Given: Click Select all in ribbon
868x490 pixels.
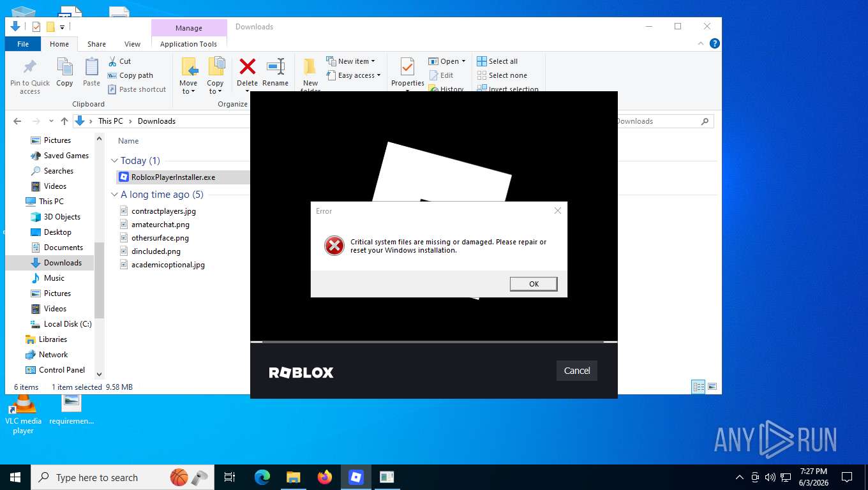Looking at the screenshot, I should click(x=497, y=61).
